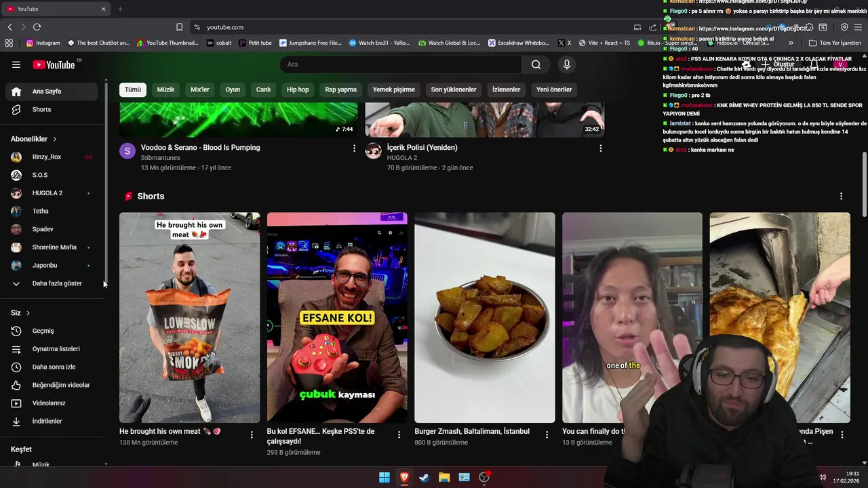The width and height of the screenshot is (868, 488).
Task: Open Geçmiş history page
Action: click(52, 331)
